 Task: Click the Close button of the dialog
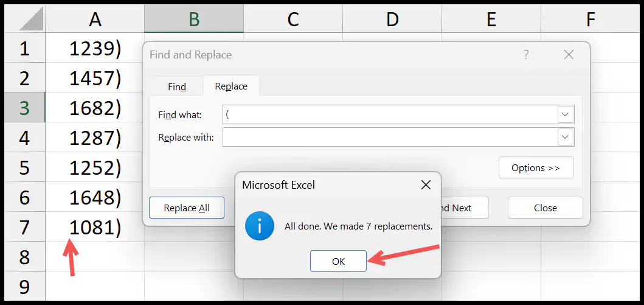545,208
